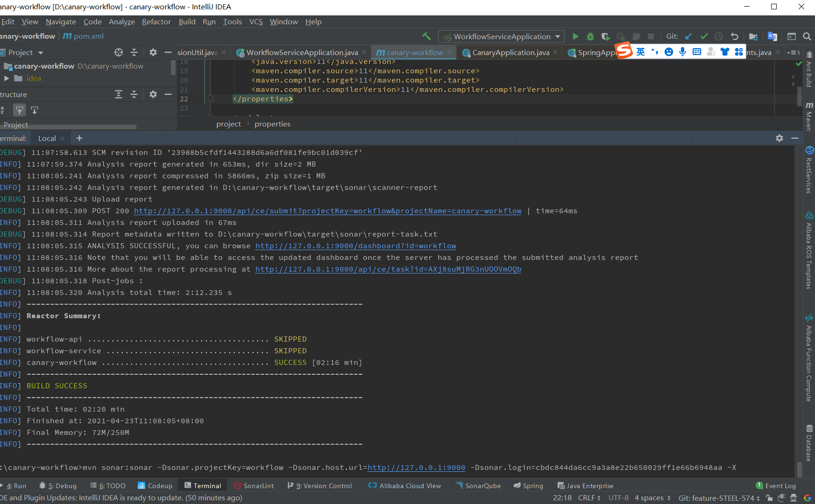Open Project panel gear settings
815x504 pixels.
point(153,52)
